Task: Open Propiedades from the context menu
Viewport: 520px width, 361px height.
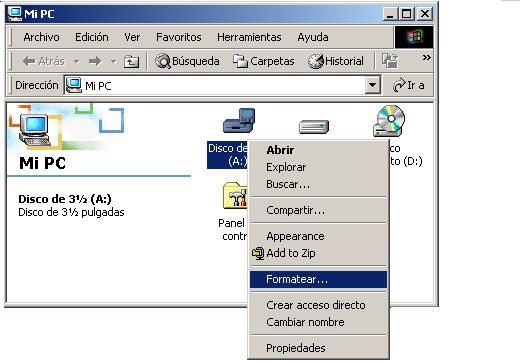Action: click(x=318, y=348)
